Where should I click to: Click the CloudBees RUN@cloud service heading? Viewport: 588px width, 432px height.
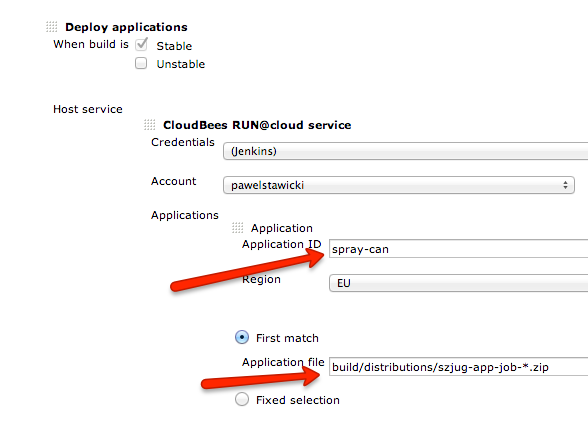(257, 125)
